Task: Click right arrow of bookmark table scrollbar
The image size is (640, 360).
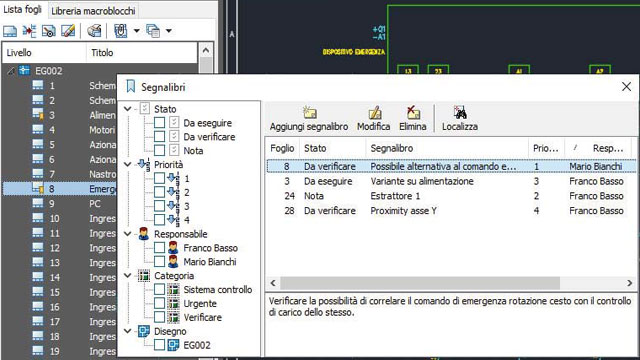Action: click(x=629, y=283)
